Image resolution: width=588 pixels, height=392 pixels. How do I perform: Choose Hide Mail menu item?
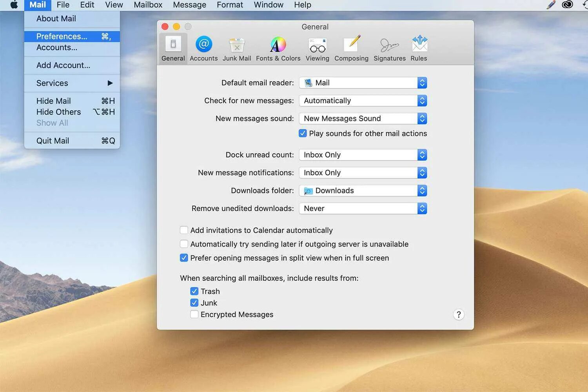click(72, 101)
